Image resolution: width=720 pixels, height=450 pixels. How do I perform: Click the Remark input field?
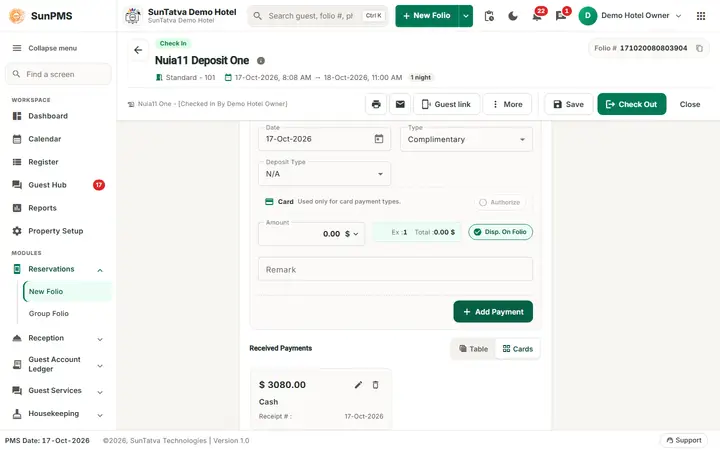(395, 270)
